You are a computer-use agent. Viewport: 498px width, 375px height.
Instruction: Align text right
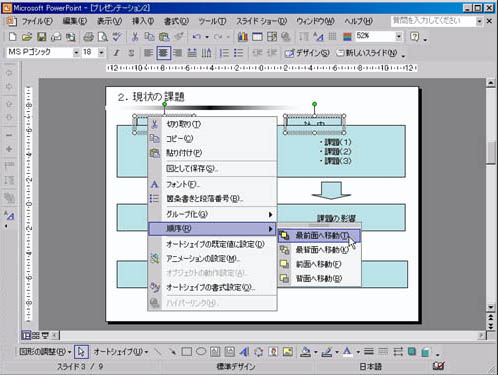tap(178, 53)
